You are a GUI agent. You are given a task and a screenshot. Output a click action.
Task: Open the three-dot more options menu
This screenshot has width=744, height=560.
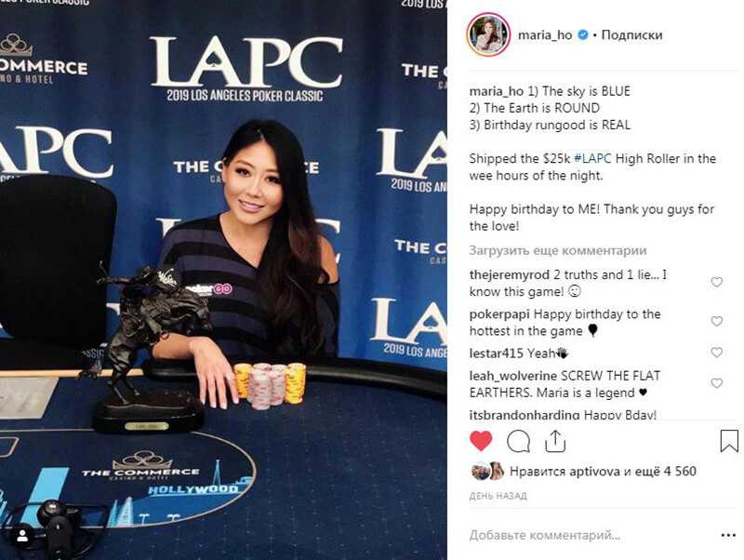[728, 535]
